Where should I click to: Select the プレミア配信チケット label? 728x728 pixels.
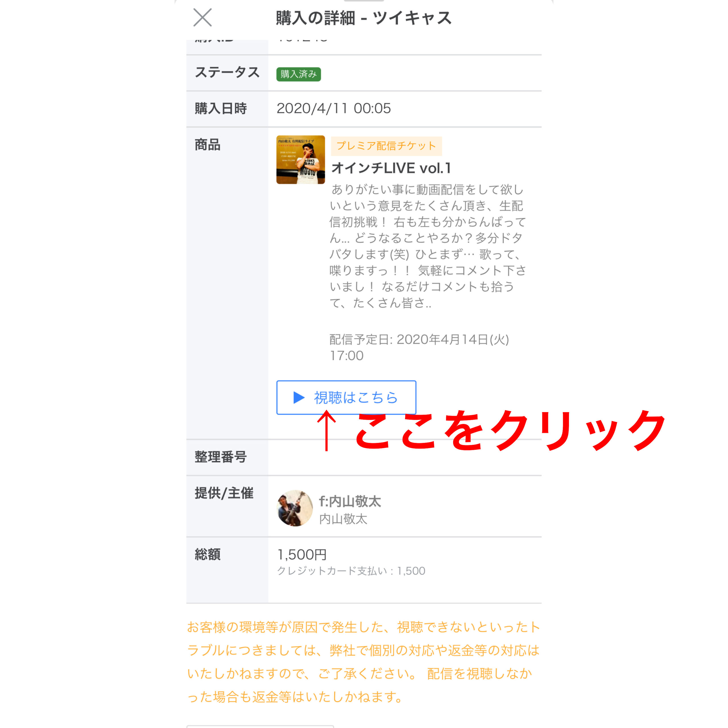pyautogui.click(x=386, y=146)
